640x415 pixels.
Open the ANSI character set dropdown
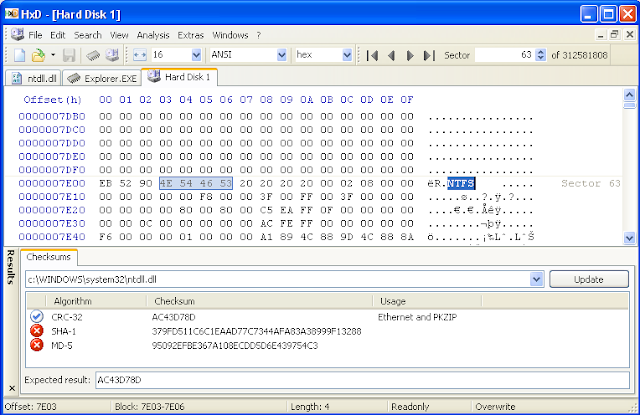[282, 55]
